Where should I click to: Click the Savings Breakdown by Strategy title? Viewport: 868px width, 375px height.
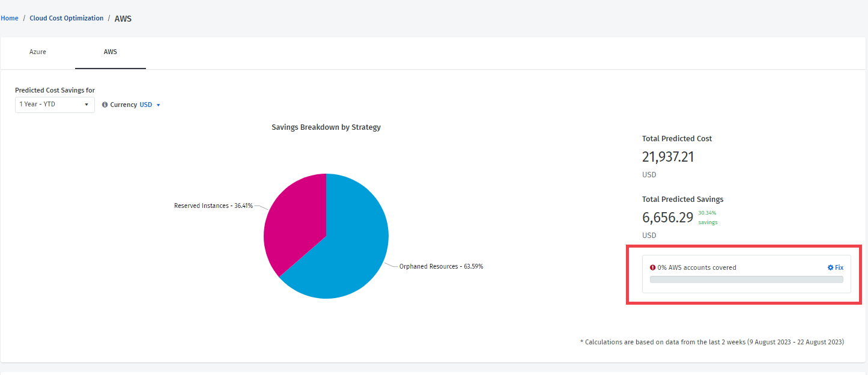point(326,127)
